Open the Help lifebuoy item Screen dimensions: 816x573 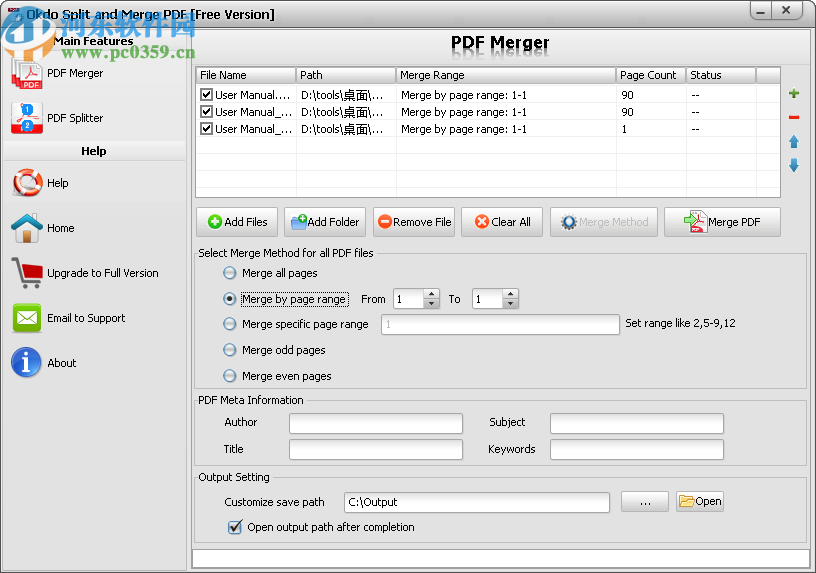coord(40,183)
